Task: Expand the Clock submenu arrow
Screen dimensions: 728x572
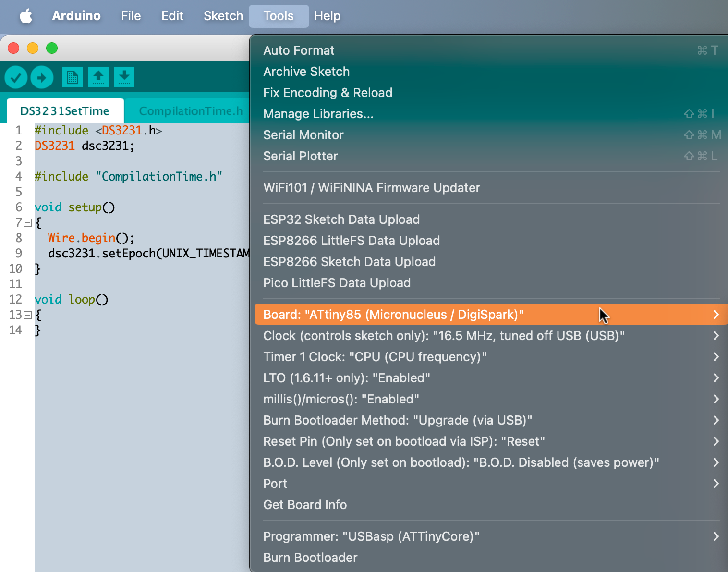Action: (716, 336)
